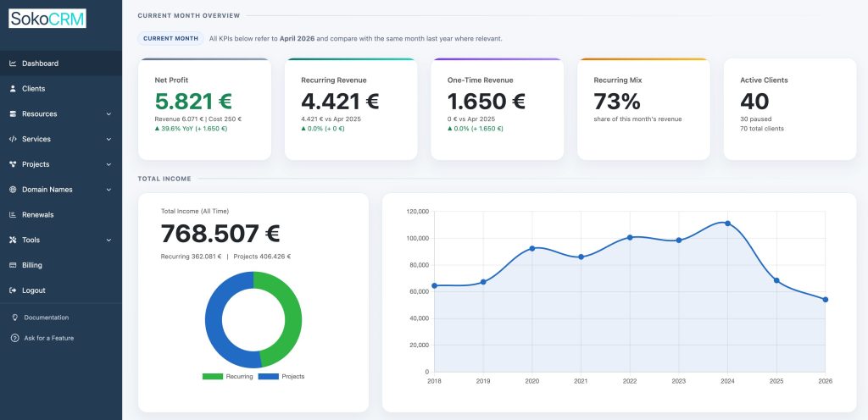868x420 pixels.
Task: Click the Recurring Revenue value 4.421 €
Action: (340, 101)
